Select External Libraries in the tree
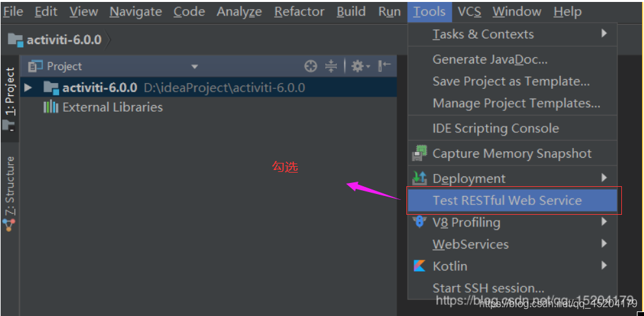 (112, 108)
